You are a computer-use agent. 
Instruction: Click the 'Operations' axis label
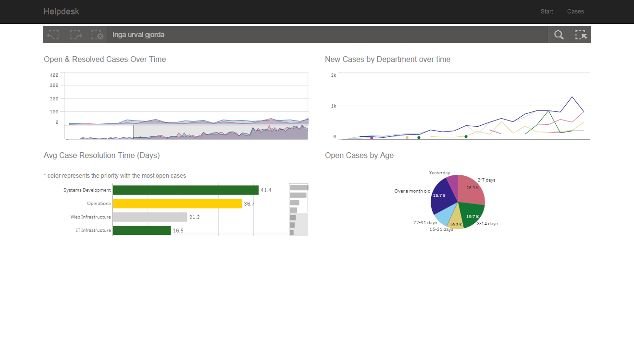(x=99, y=204)
